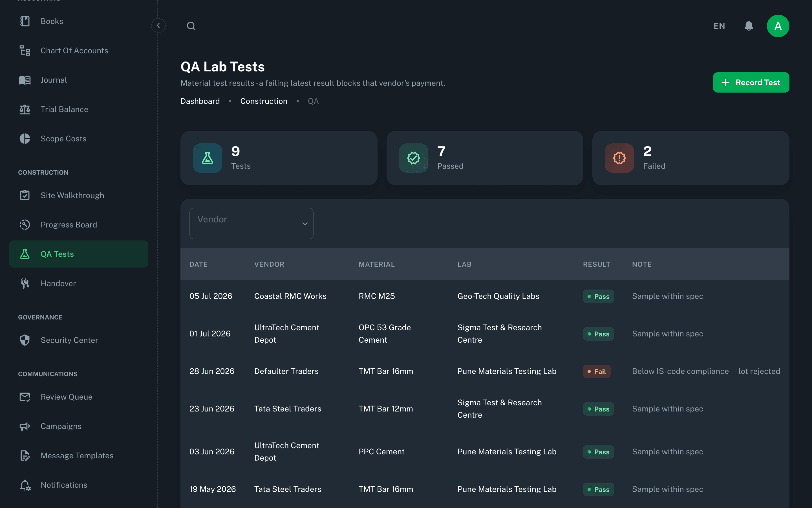Open search with the magnifier icon
Image resolution: width=812 pixels, height=508 pixels.
coord(191,26)
